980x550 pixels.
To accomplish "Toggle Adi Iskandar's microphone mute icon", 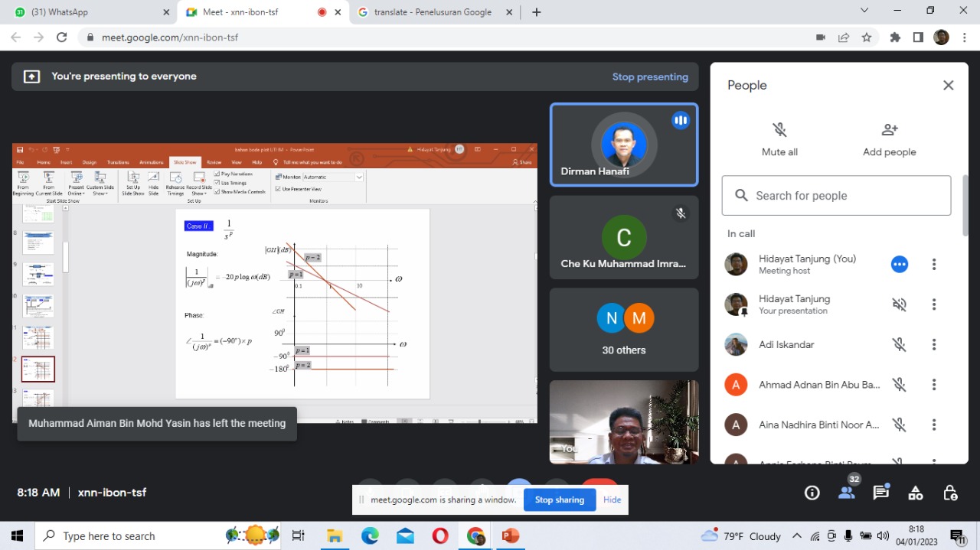I will click(899, 345).
